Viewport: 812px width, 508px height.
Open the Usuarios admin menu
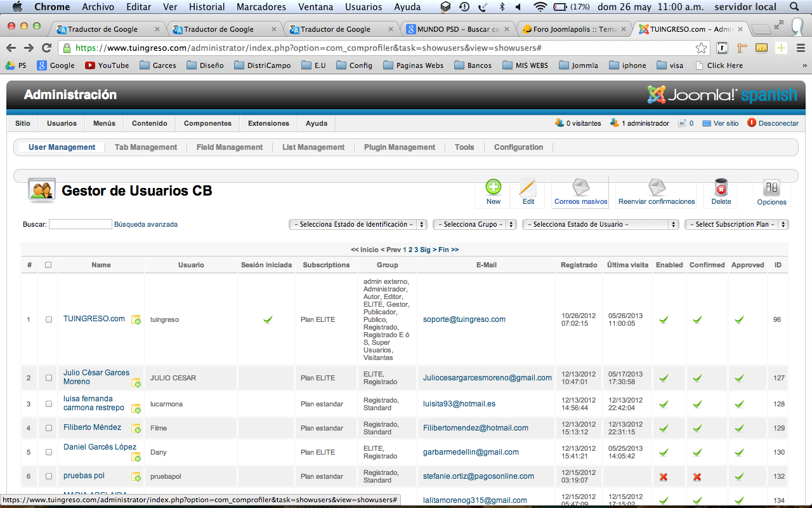(x=62, y=123)
